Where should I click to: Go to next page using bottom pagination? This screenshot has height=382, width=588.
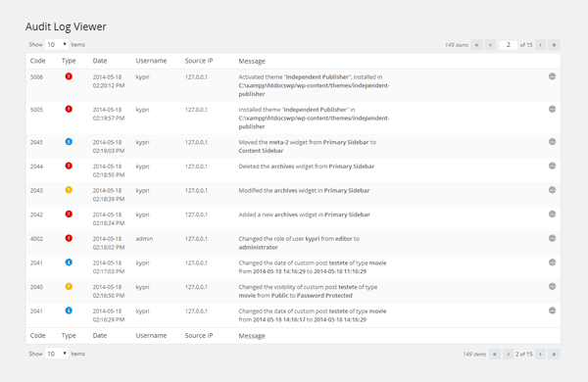click(x=540, y=354)
